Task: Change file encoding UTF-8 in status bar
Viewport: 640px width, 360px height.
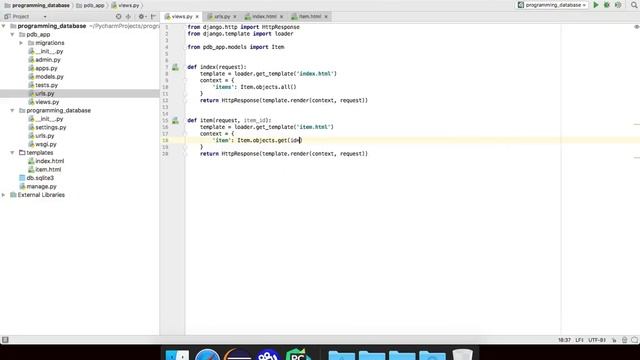Action: [597, 340]
